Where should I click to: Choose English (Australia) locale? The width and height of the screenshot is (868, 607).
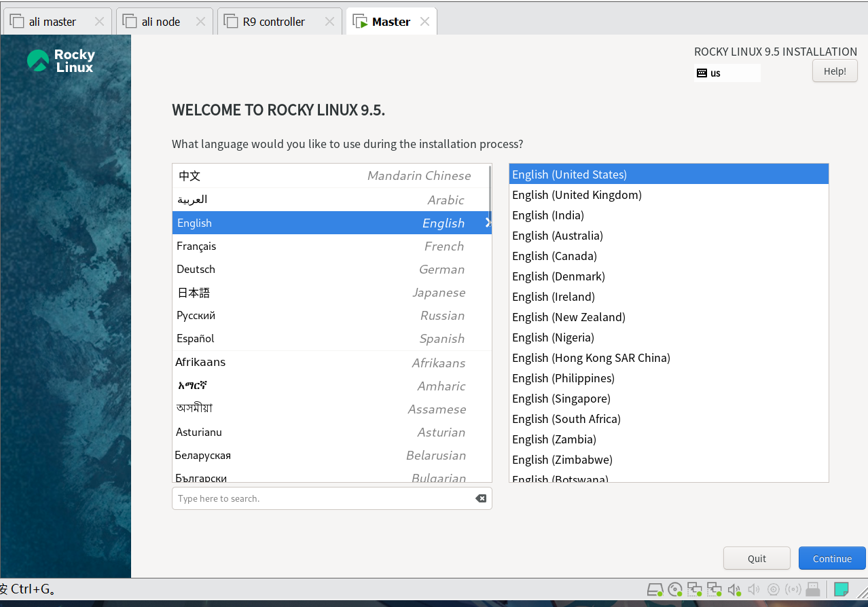click(x=669, y=236)
